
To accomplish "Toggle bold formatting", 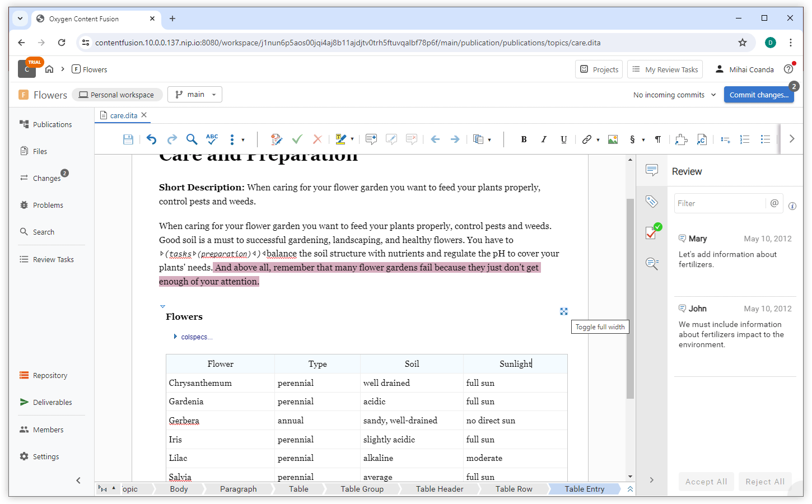I will click(524, 139).
